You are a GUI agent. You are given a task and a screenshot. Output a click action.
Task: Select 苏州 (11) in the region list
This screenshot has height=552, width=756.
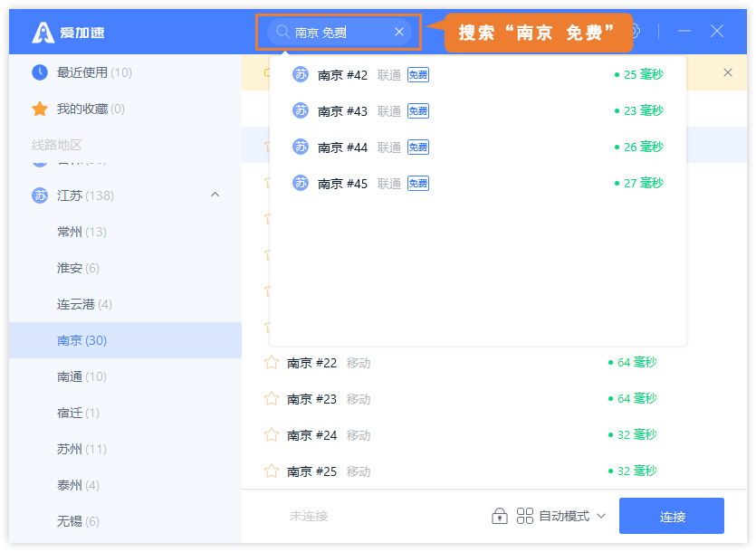[x=125, y=449]
